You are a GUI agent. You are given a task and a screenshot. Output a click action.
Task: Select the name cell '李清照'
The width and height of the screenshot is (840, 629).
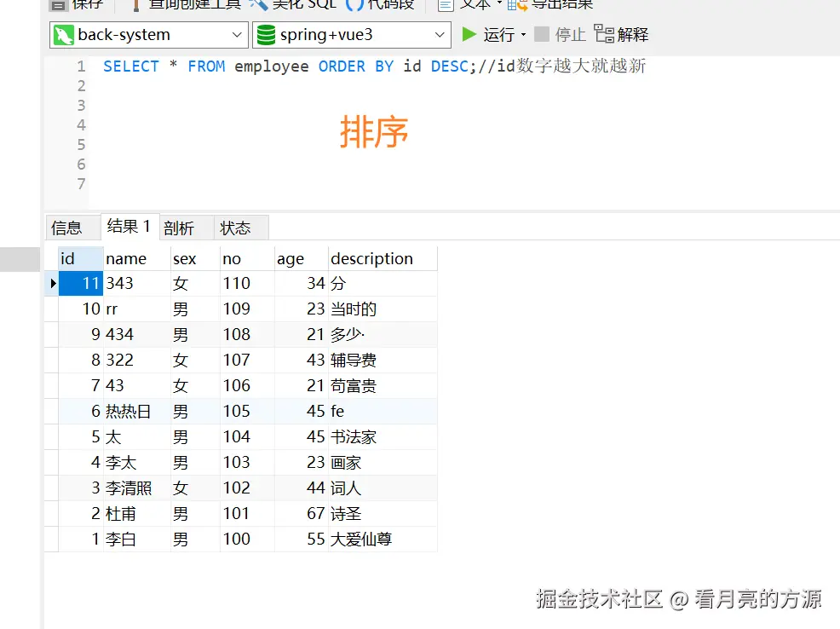coord(136,488)
